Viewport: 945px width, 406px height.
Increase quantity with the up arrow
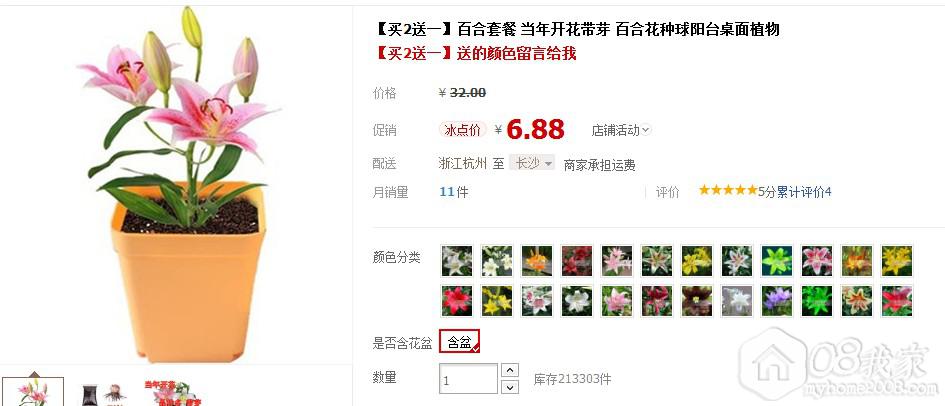click(510, 370)
